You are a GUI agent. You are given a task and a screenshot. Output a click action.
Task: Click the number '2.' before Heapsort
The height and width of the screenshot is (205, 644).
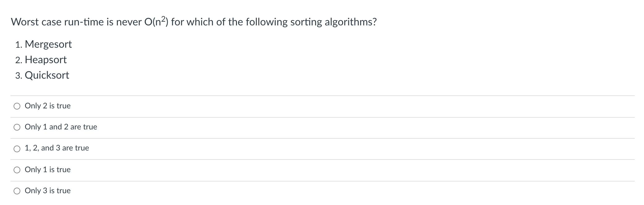click(19, 60)
